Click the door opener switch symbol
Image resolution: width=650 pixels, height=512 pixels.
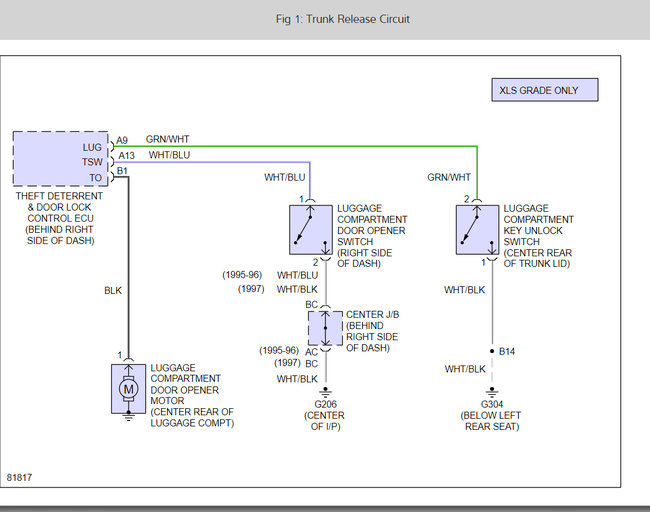(311, 230)
